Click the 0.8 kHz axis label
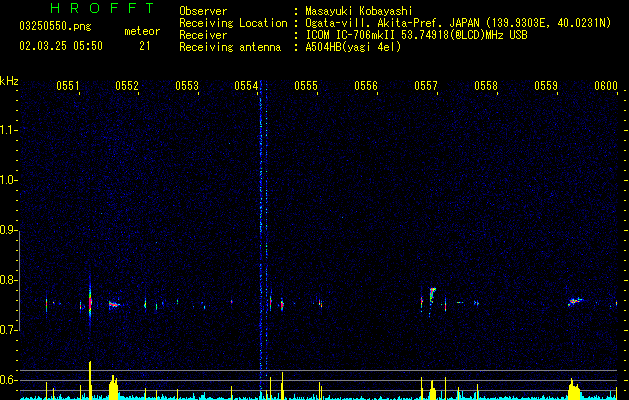Image resolution: width=629 pixels, height=400 pixels. [x=8, y=280]
